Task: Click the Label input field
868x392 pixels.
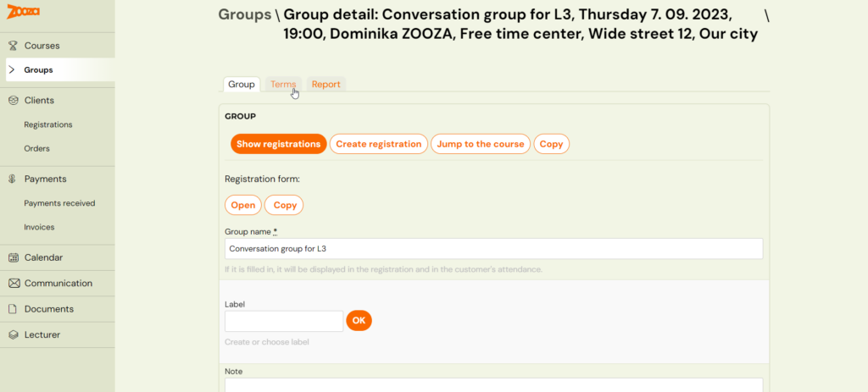Action: point(284,321)
